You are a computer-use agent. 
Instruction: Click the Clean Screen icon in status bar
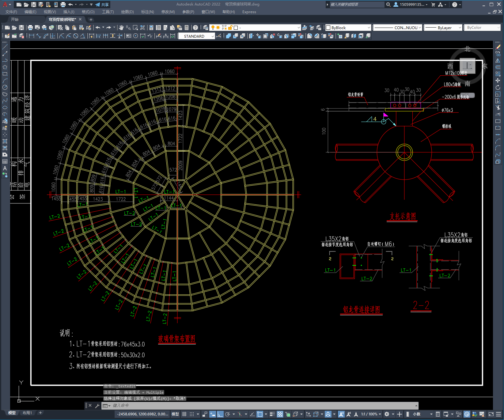pos(491,414)
